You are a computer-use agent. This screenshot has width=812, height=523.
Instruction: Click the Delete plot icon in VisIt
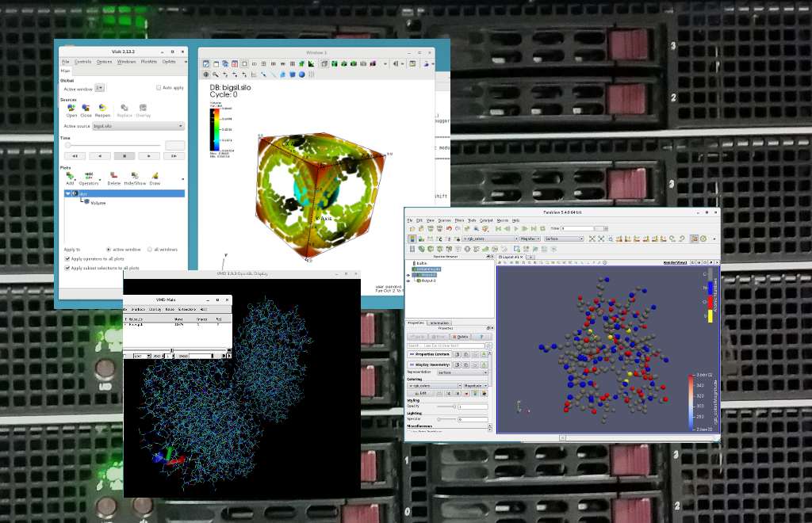(x=114, y=176)
